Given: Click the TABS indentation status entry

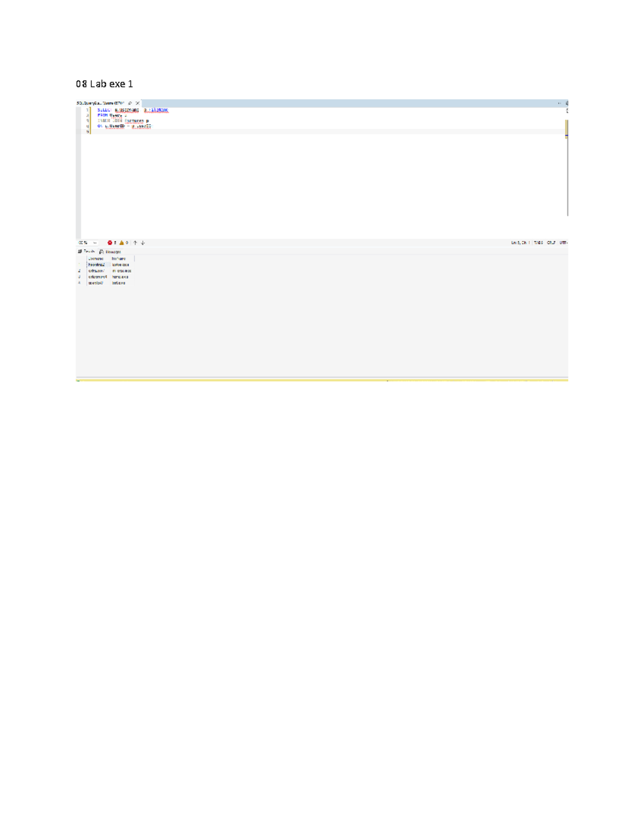Looking at the screenshot, I should 538,243.
